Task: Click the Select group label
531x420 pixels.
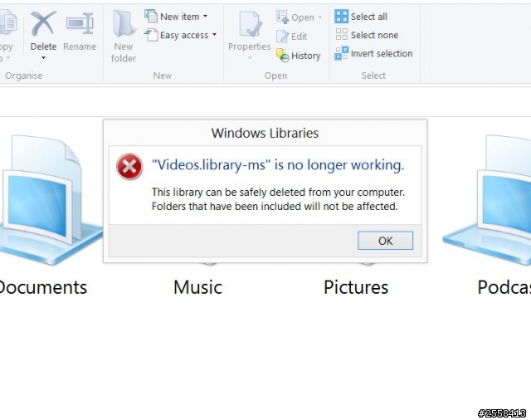Action: tap(373, 76)
